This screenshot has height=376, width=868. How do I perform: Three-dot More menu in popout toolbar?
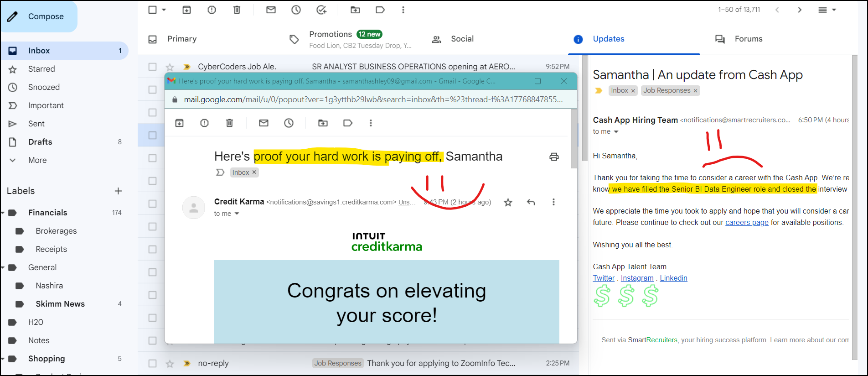pyautogui.click(x=371, y=123)
